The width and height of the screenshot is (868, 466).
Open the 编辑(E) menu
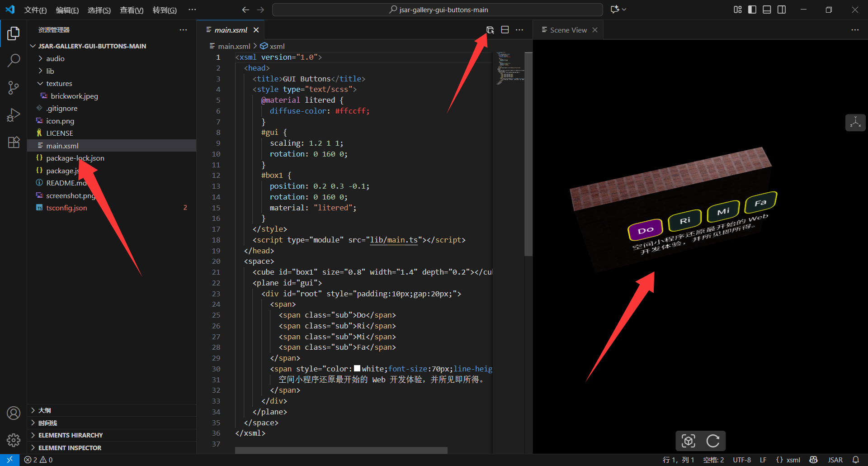click(67, 10)
